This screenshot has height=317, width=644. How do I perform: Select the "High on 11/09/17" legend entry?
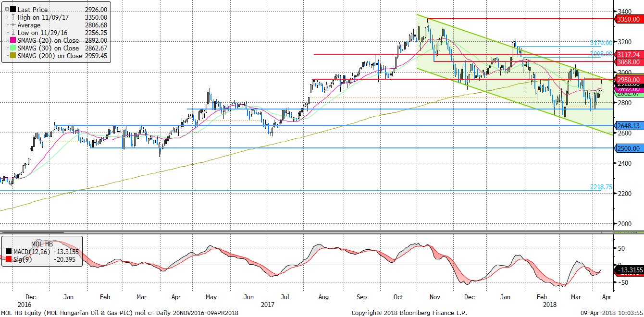43,17
